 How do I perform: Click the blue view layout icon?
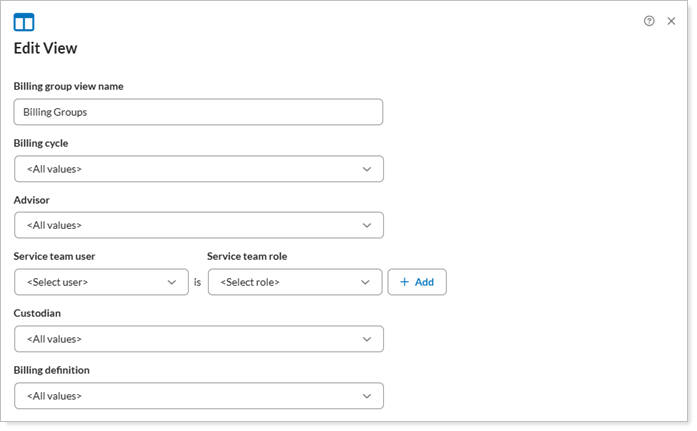pyautogui.click(x=24, y=22)
